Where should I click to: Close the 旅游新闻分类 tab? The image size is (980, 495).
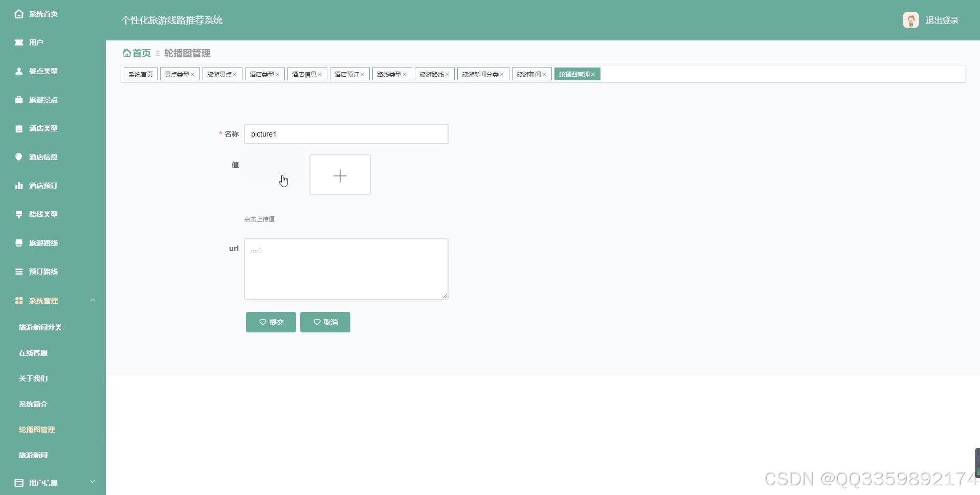(502, 75)
